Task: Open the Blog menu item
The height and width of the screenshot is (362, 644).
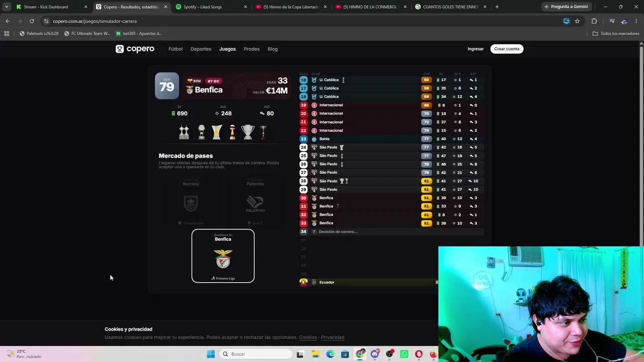Action: click(x=273, y=49)
